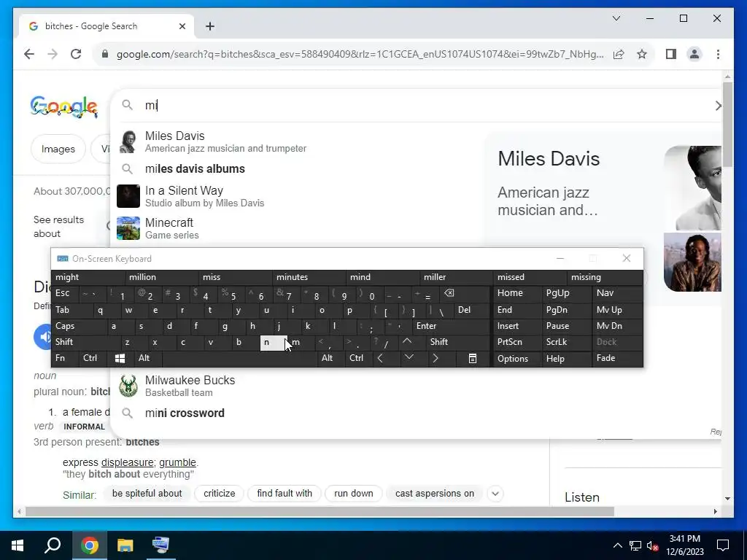Click the lower Miles Davis color photo
747x560 pixels.
pyautogui.click(x=692, y=262)
